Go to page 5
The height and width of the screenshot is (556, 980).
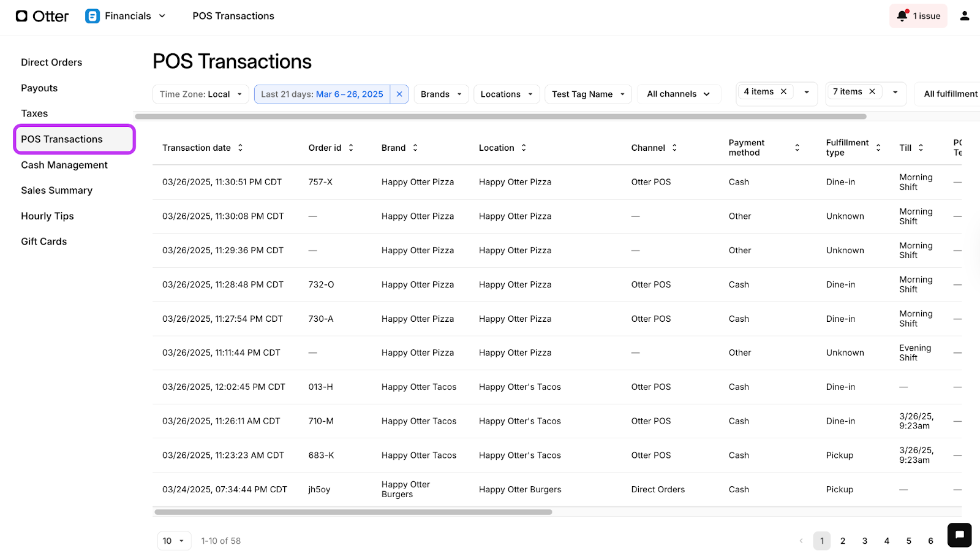pos(909,541)
